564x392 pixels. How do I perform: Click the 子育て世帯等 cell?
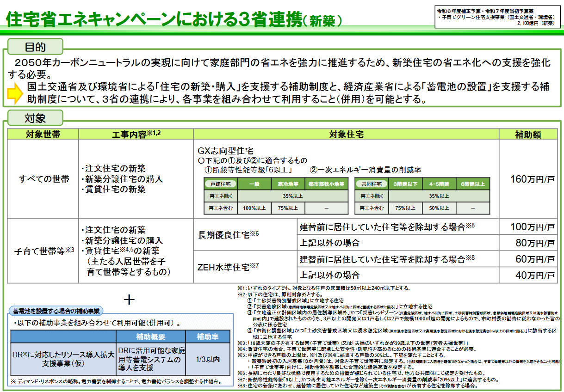click(43, 251)
